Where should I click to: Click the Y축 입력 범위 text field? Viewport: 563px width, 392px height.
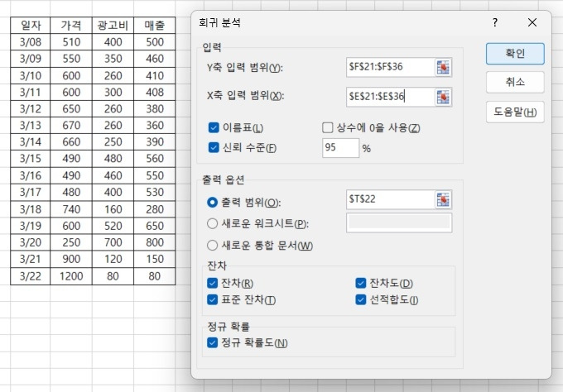pyautogui.click(x=391, y=67)
